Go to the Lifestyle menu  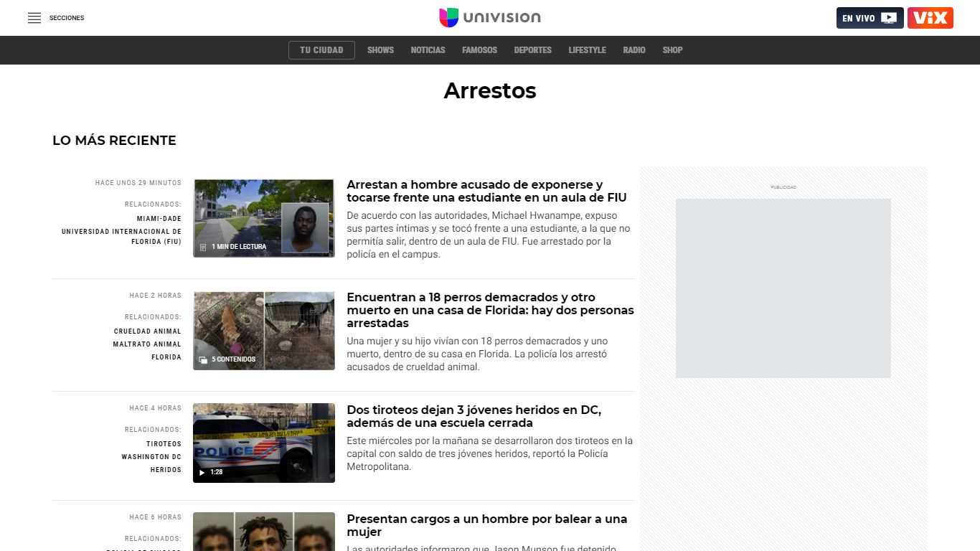(x=587, y=50)
